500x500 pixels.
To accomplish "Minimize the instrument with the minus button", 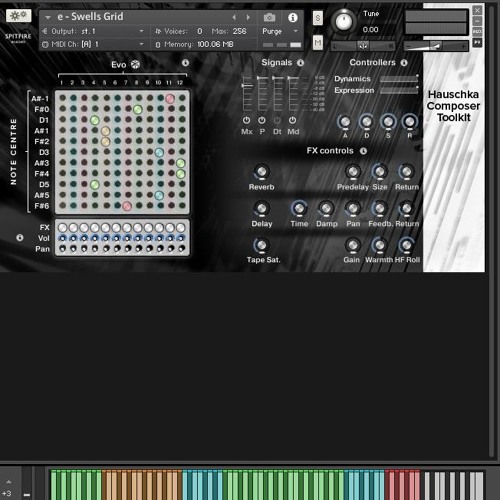I will [x=477, y=21].
